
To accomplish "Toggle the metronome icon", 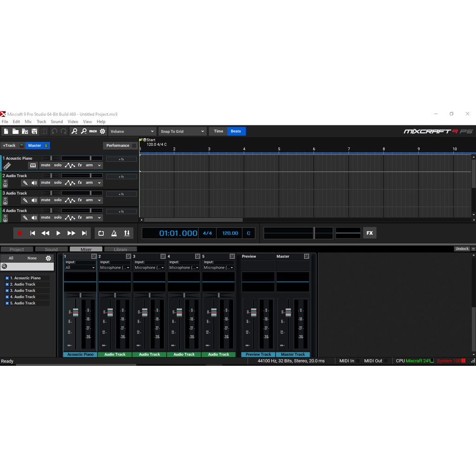I will pos(114,233).
